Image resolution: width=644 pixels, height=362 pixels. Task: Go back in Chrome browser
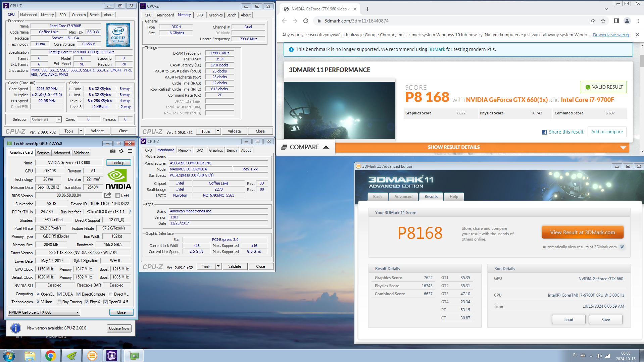[x=284, y=21]
